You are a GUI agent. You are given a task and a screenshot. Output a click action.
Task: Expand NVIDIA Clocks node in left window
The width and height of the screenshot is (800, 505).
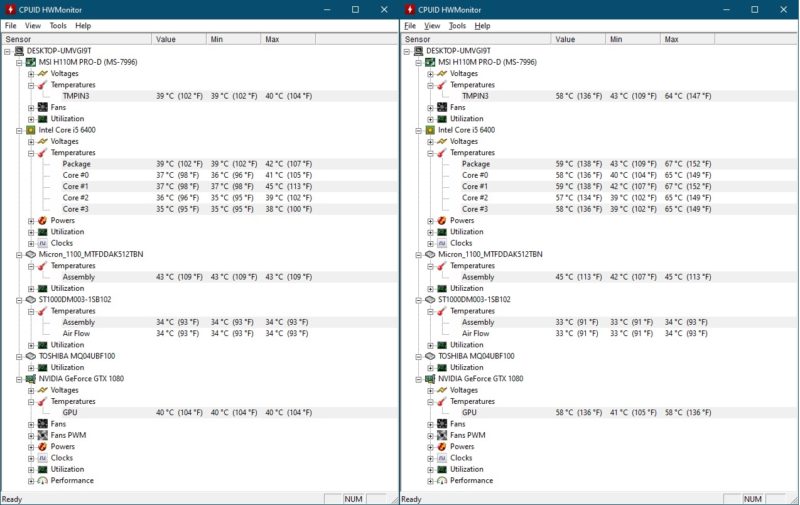(x=31, y=458)
